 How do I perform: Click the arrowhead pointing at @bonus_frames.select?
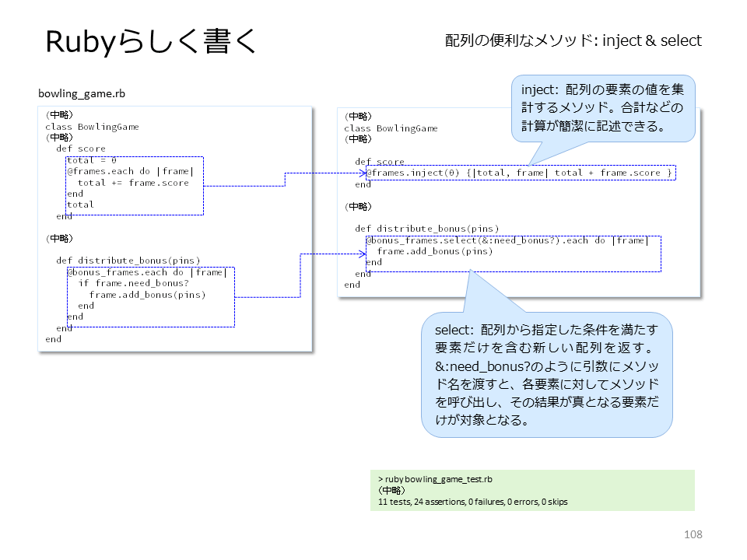tap(363, 254)
